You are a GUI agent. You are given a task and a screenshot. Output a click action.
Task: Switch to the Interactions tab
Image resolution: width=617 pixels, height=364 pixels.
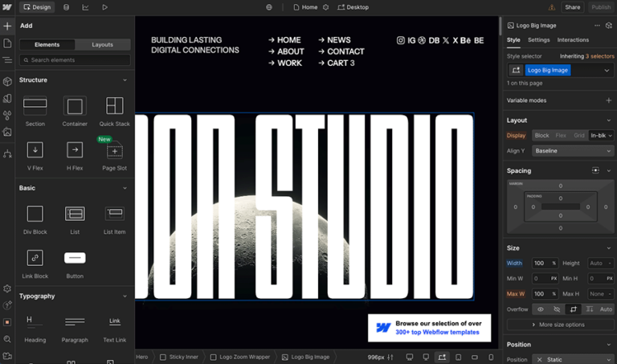coord(573,39)
